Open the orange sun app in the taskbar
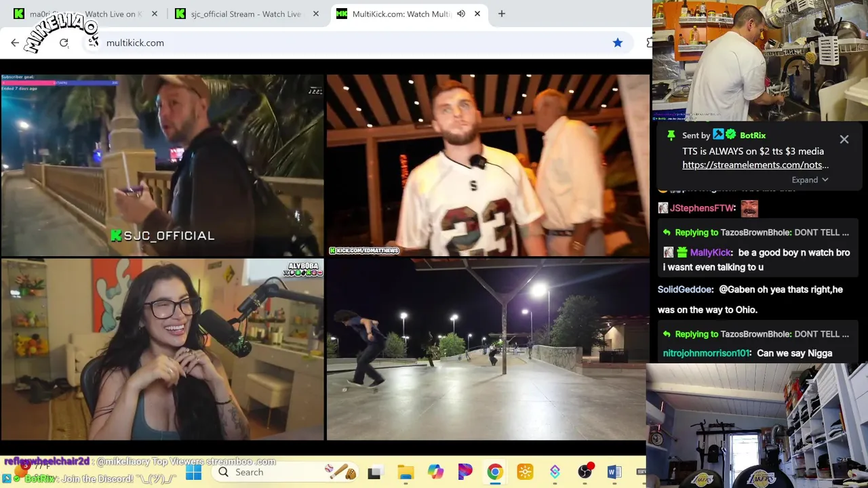Viewport: 868px width, 488px height. click(525, 472)
